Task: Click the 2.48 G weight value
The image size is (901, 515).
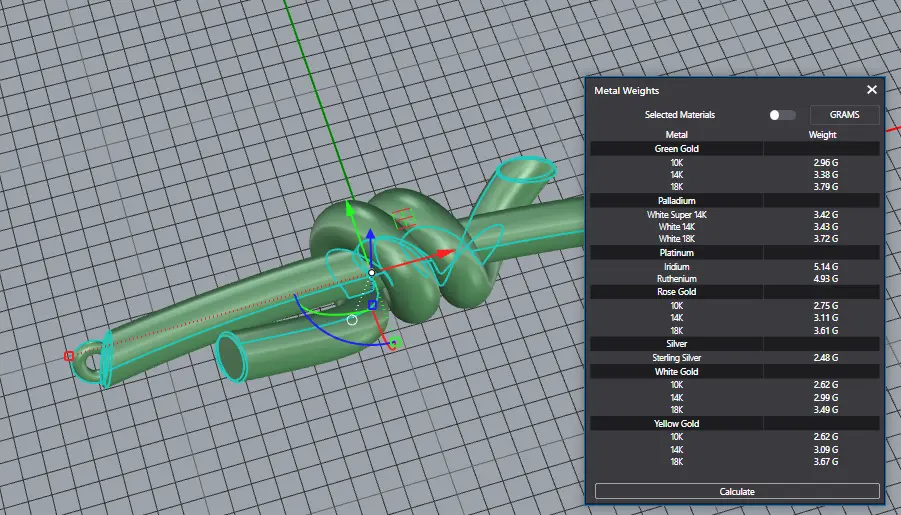Action: pyautogui.click(x=825, y=358)
